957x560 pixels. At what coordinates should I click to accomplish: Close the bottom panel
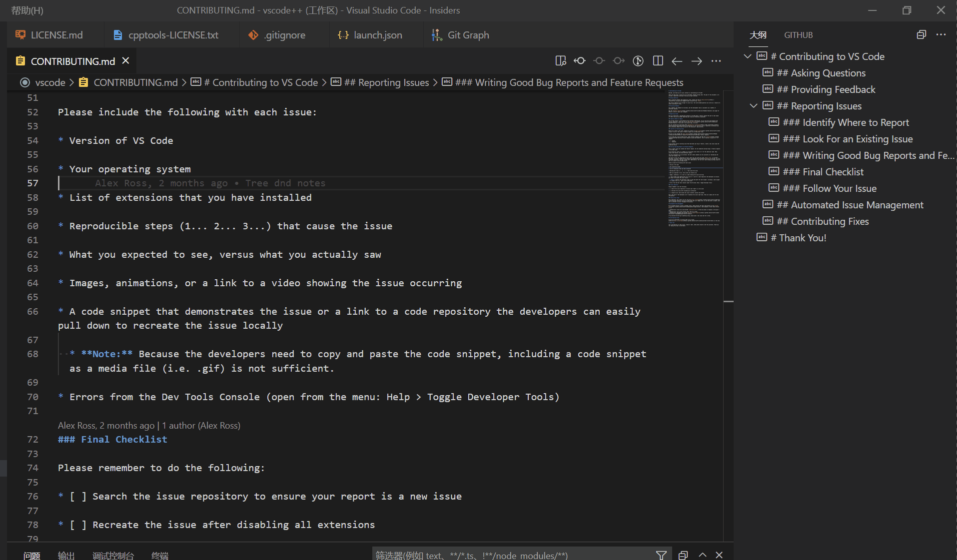(719, 555)
